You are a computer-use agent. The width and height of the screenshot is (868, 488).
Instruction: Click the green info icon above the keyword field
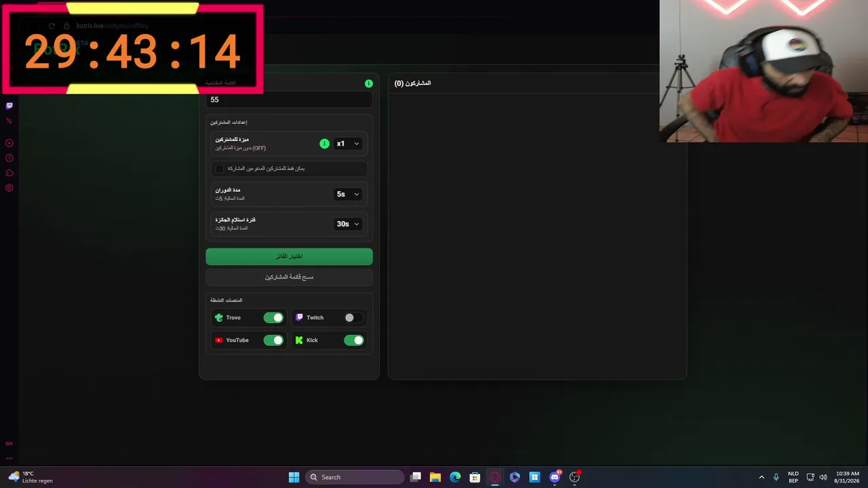click(x=369, y=83)
